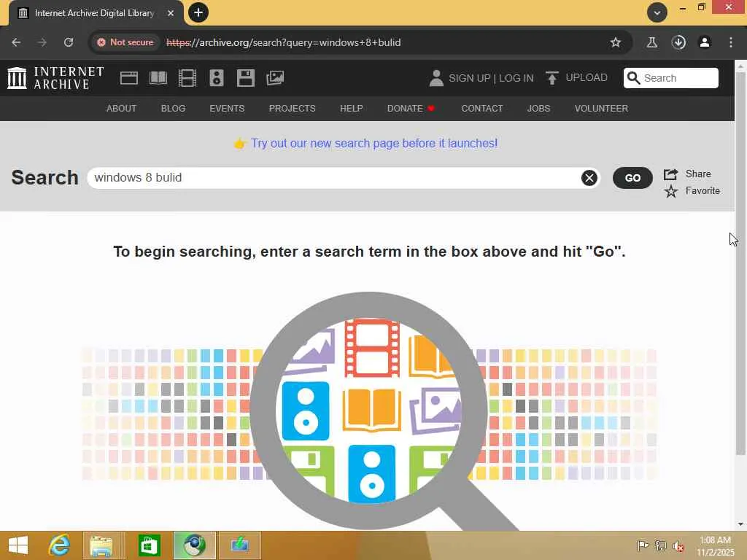
Task: Open the Software floppy-disk icon
Action: [x=246, y=77]
